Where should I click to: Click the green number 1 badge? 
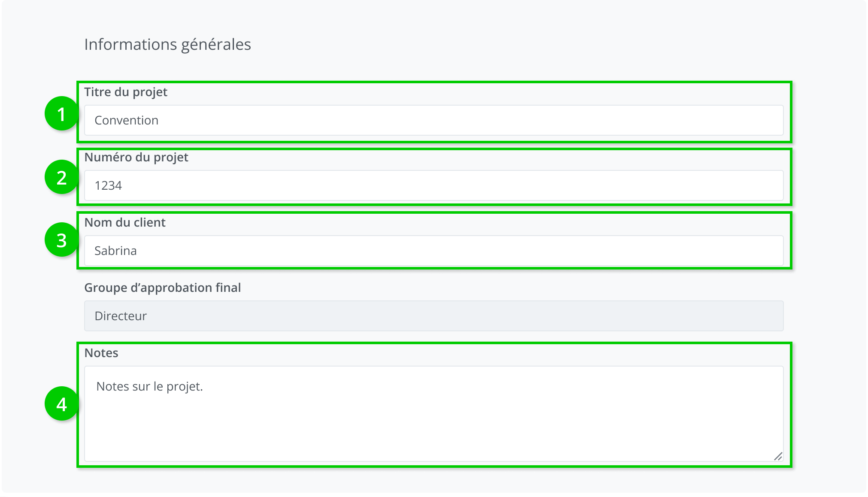point(61,114)
